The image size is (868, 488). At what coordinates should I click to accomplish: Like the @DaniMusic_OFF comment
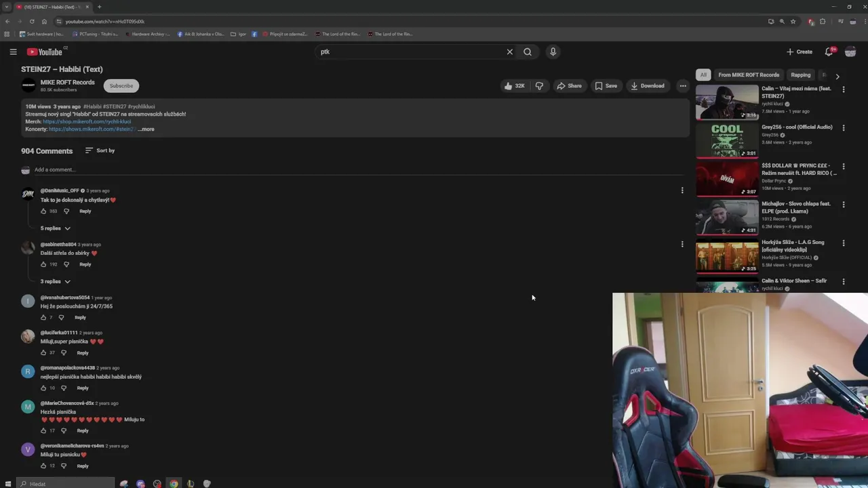coord(43,211)
